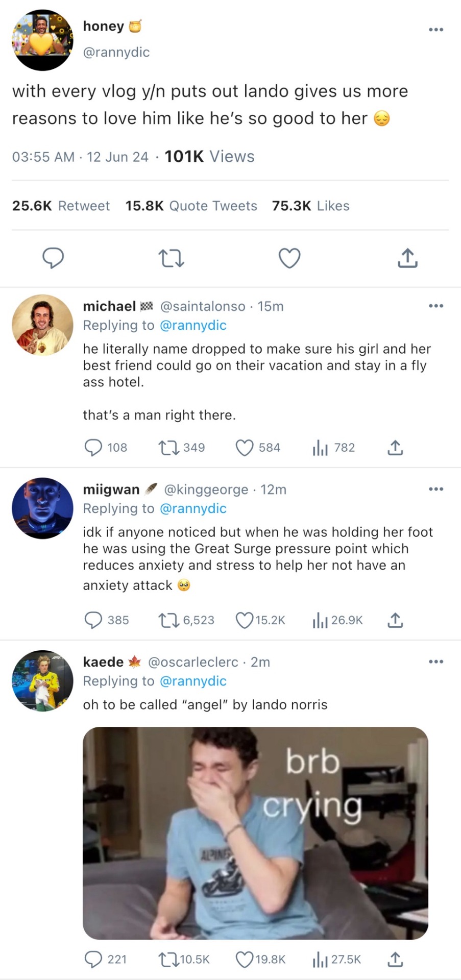Reply to honey's main tweet

point(53,258)
